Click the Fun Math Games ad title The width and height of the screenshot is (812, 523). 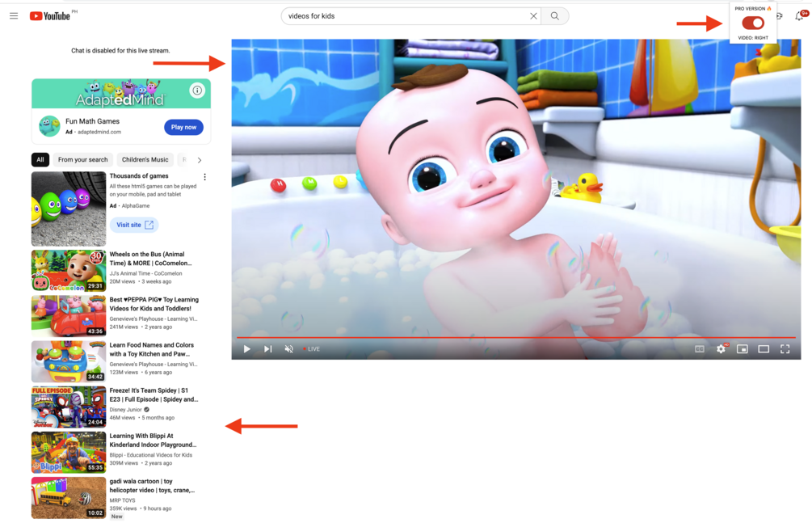[92, 121]
